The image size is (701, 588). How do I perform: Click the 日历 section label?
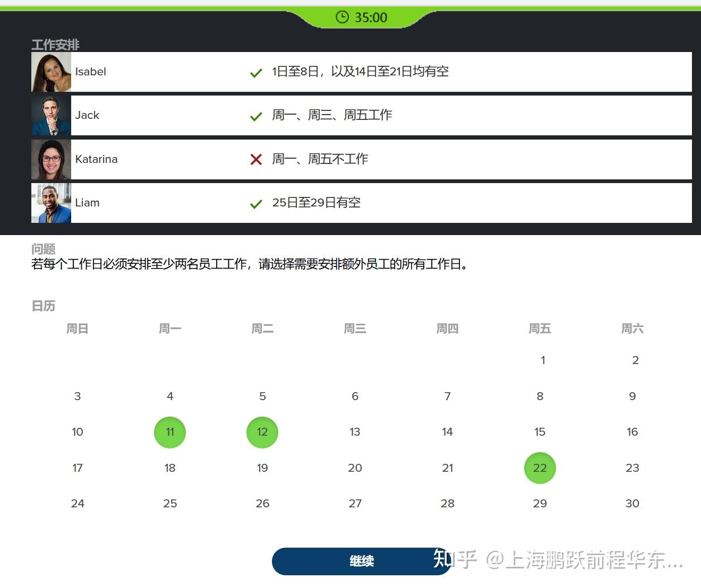43,306
